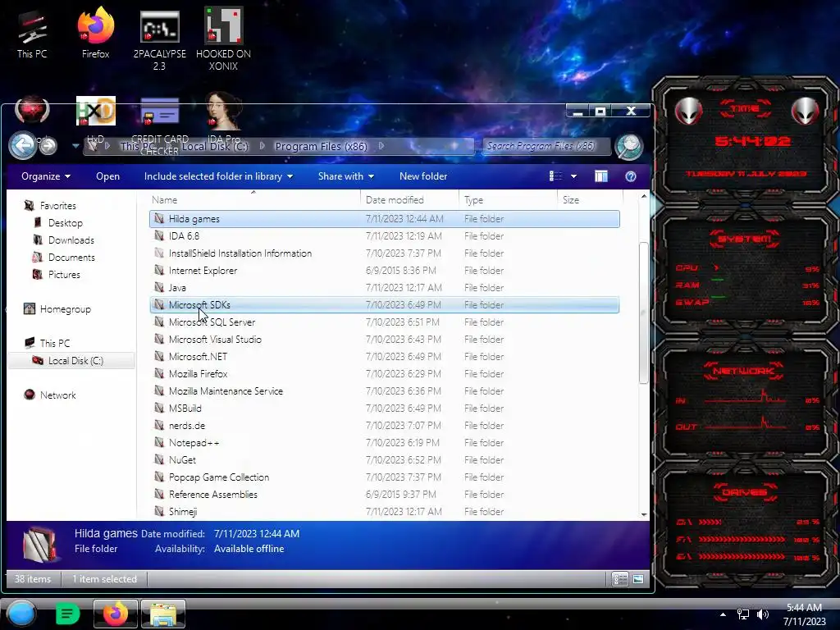The width and height of the screenshot is (840, 630).
Task: Click the Start orb on the taskbar
Action: click(21, 614)
